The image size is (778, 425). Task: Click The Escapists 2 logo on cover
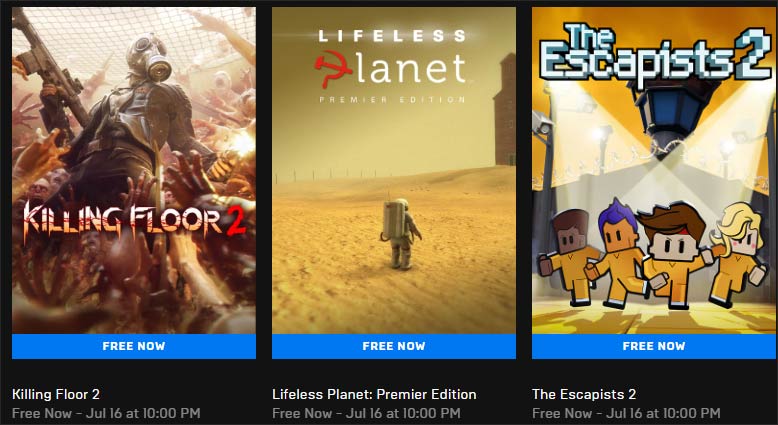[x=656, y=55]
